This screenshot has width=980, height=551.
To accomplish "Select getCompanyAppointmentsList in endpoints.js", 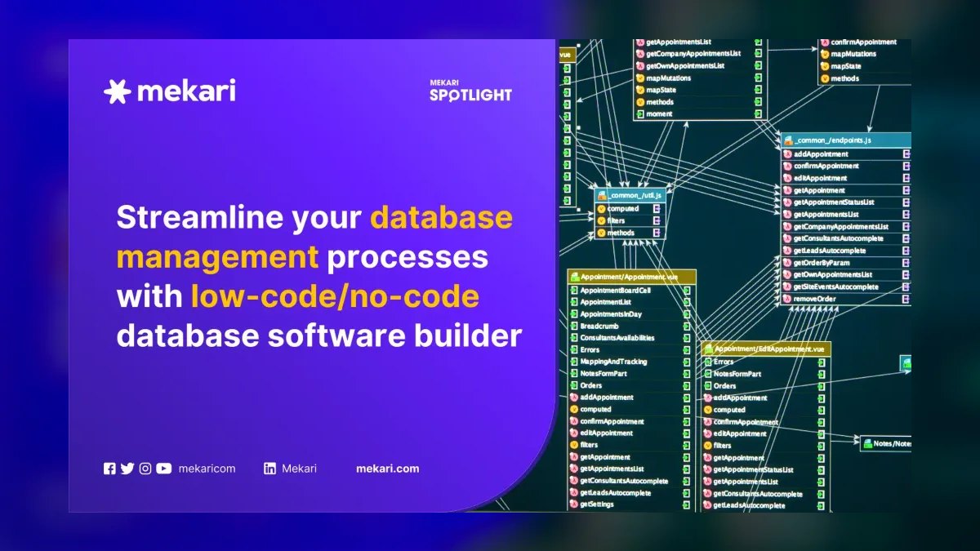I will tap(846, 226).
